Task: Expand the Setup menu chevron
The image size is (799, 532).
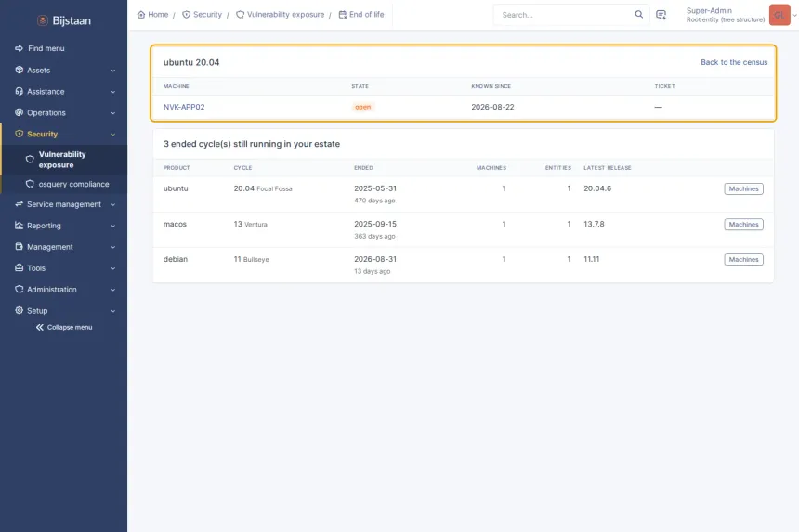Action: pyautogui.click(x=113, y=310)
